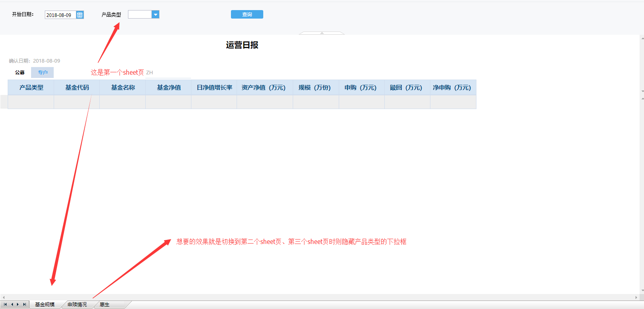Click the horizontal scrollbar track
Viewport: 644px width, 309px height.
tap(319, 297)
